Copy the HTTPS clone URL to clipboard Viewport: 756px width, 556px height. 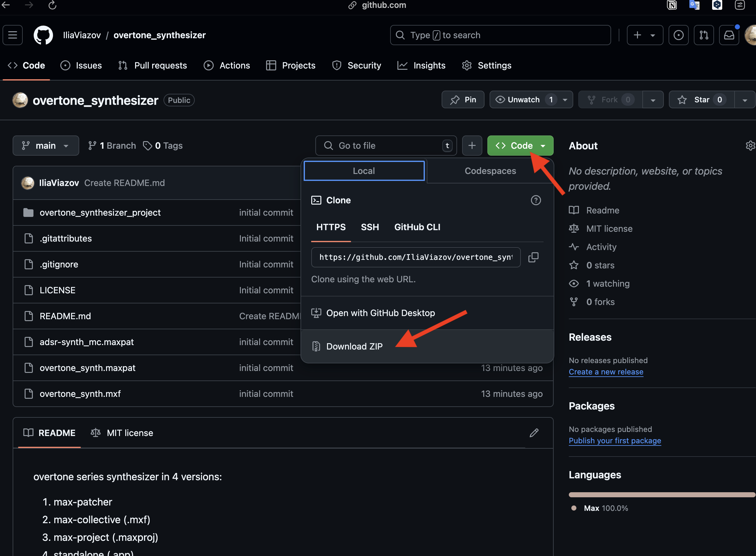click(x=533, y=257)
